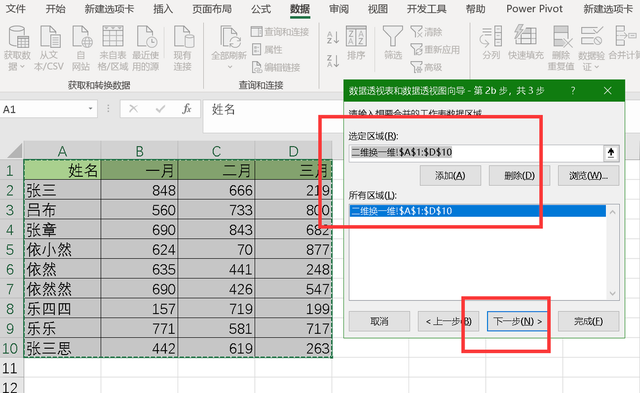Click the 删除(D) button in the wizard

point(519,175)
